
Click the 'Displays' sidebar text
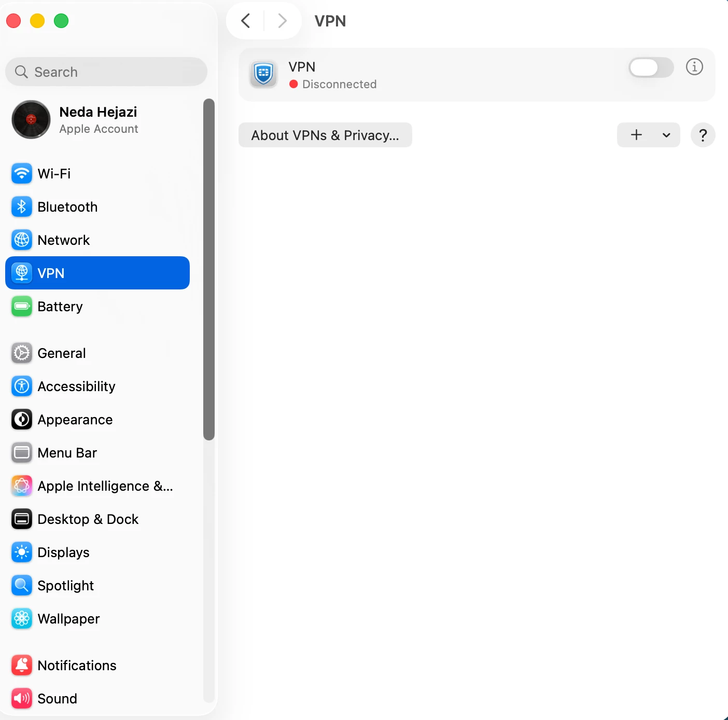pyautogui.click(x=63, y=552)
